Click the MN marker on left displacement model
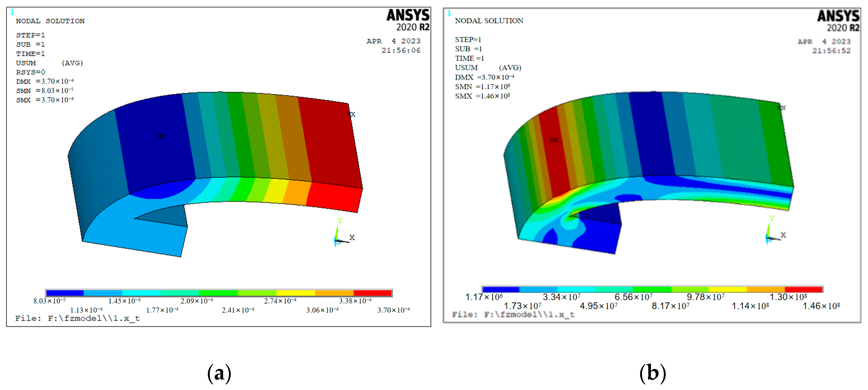The height and width of the screenshot is (390, 868). pos(161,136)
